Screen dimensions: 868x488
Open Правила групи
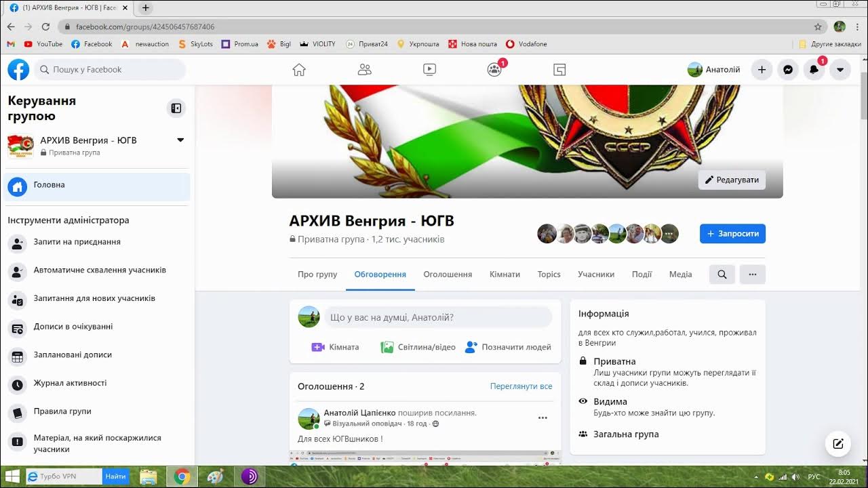(x=97, y=411)
